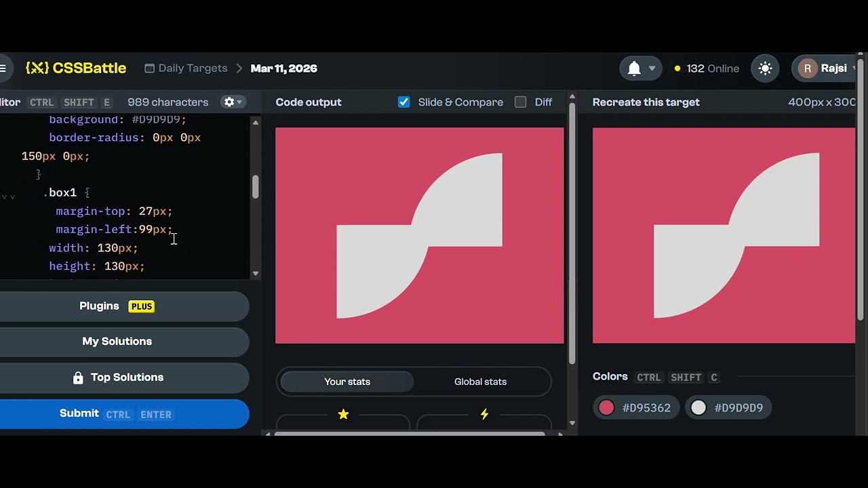Click the Code output heading
868x488 pixels.
tap(309, 102)
